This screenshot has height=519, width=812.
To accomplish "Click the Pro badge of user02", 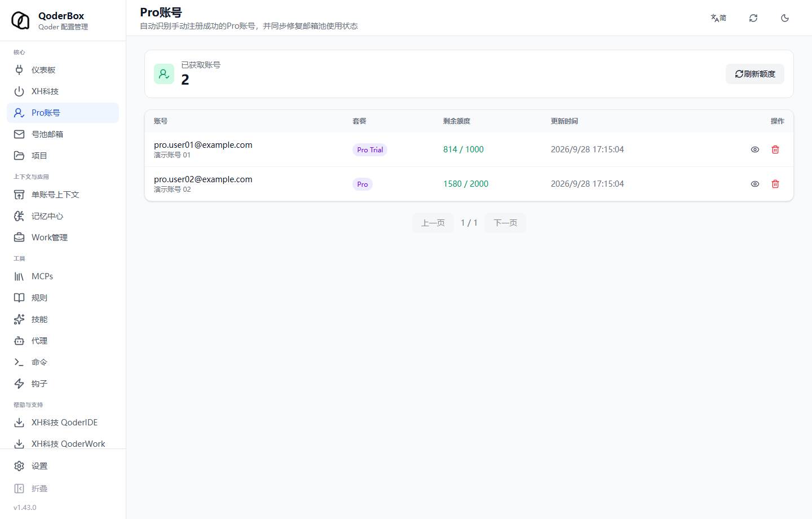I will [x=363, y=184].
